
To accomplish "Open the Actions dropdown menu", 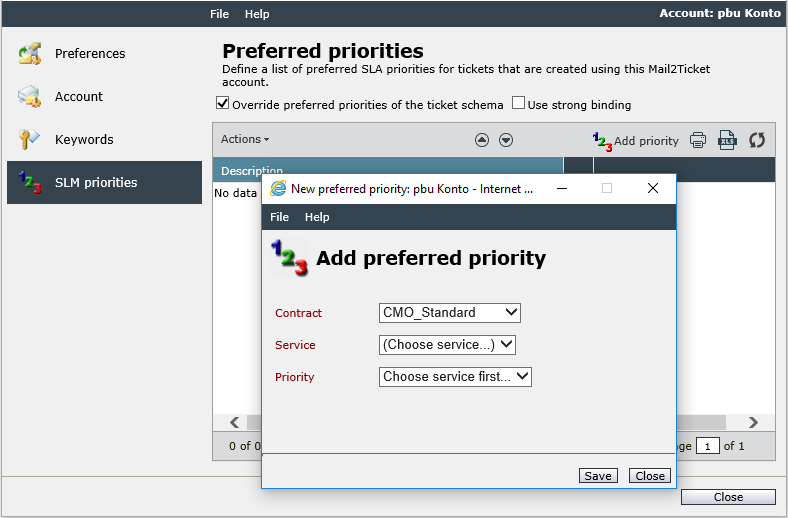I will [245, 139].
